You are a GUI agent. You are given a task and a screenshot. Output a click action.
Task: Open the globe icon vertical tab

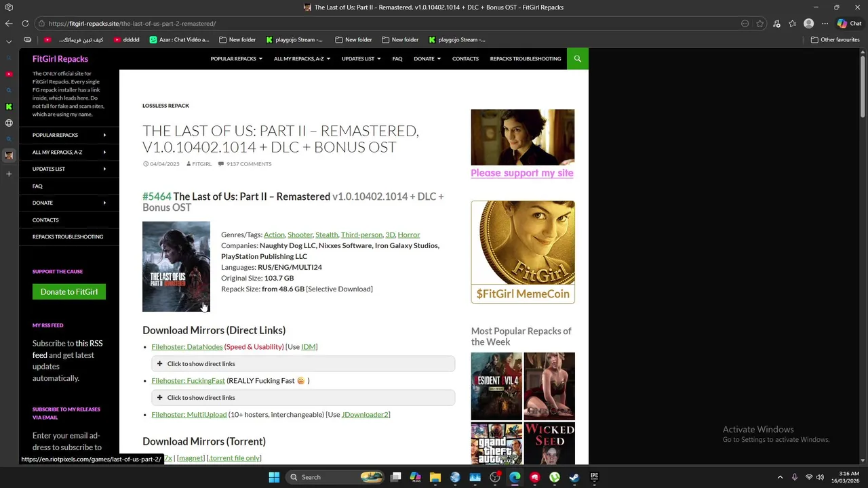[9, 123]
